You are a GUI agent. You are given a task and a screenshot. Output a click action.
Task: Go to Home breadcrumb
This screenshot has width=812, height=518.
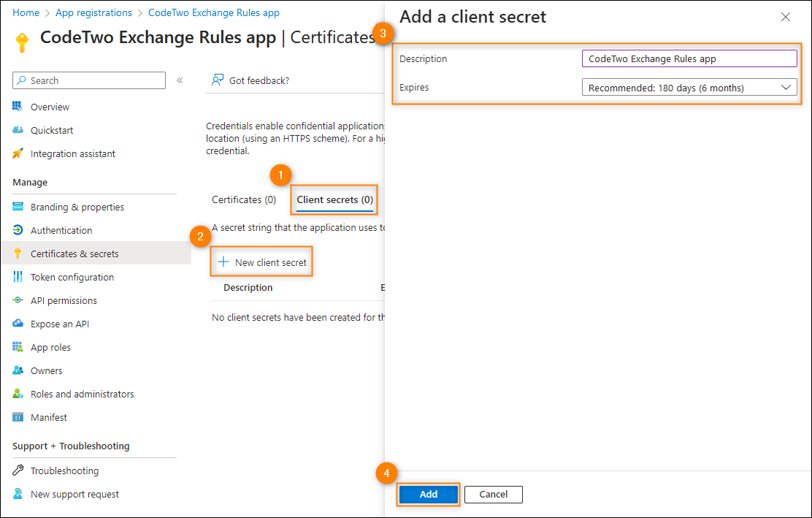click(x=26, y=12)
